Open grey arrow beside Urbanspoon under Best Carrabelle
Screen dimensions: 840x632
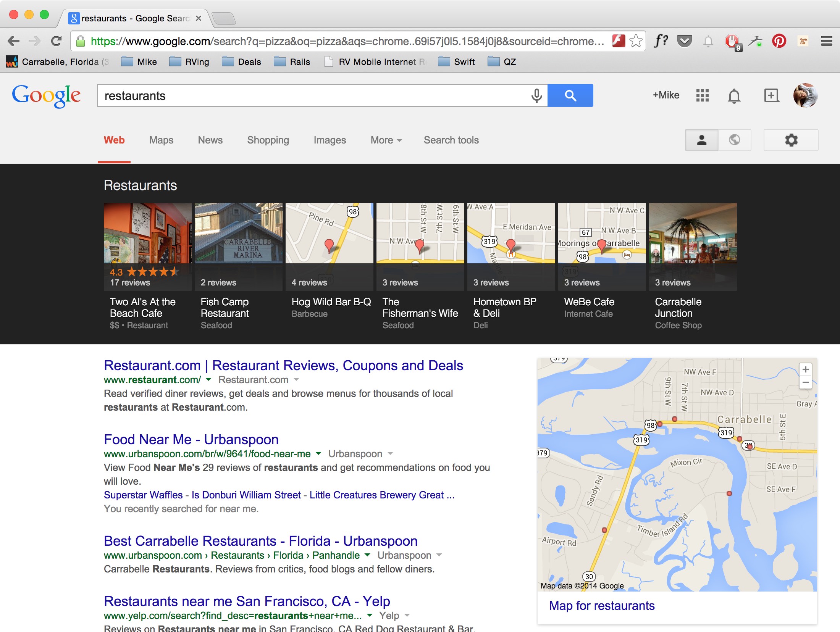tap(439, 555)
